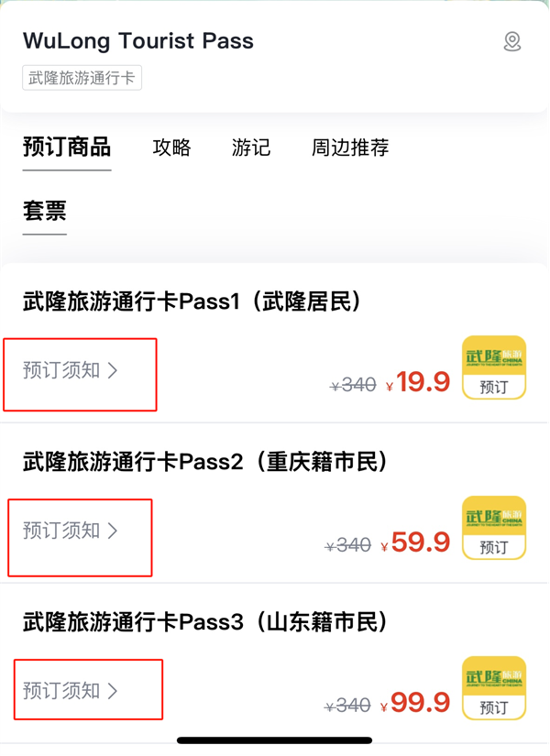Go to the 周边推荐 tab
This screenshot has width=550, height=756.
350,148
